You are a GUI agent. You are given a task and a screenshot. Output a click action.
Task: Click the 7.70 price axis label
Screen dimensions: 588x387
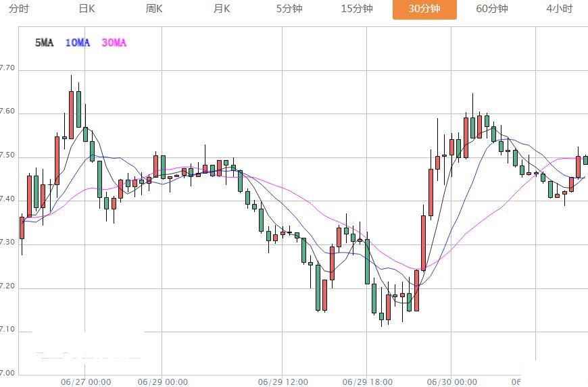(7, 68)
